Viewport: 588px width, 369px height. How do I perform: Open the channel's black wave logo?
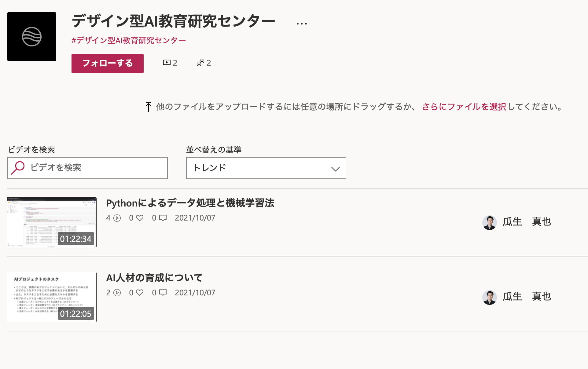pyautogui.click(x=32, y=37)
